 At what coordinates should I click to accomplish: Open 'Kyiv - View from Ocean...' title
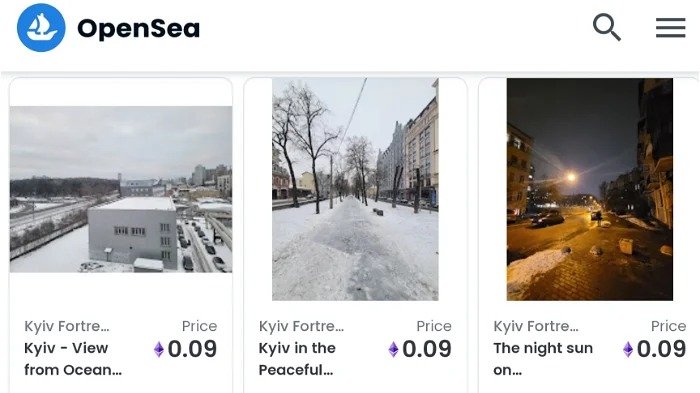click(x=73, y=359)
